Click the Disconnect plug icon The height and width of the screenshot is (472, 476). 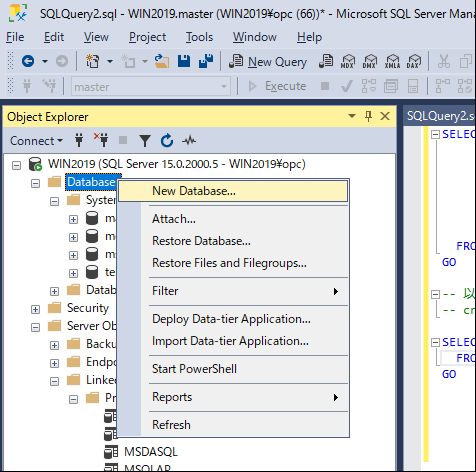click(x=101, y=140)
